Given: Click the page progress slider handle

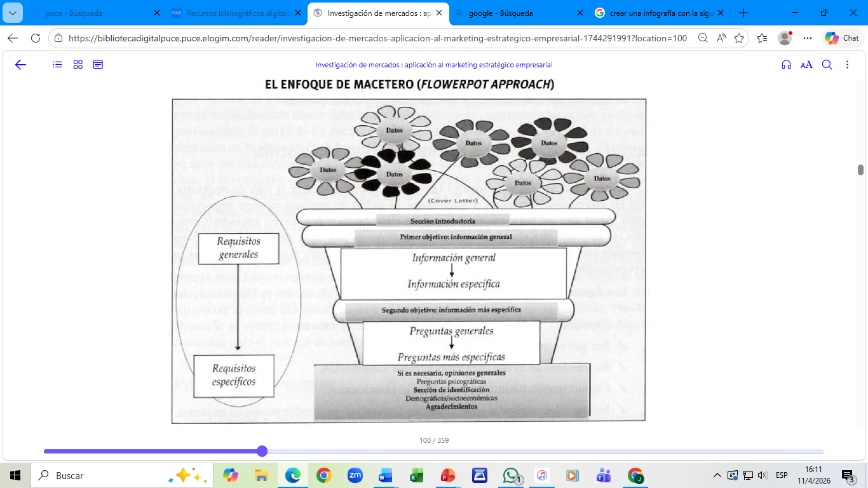Looking at the screenshot, I should pyautogui.click(x=262, y=451).
